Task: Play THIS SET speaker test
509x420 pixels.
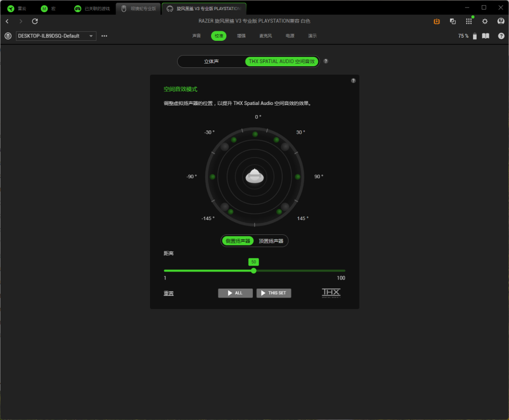Action: click(x=274, y=293)
